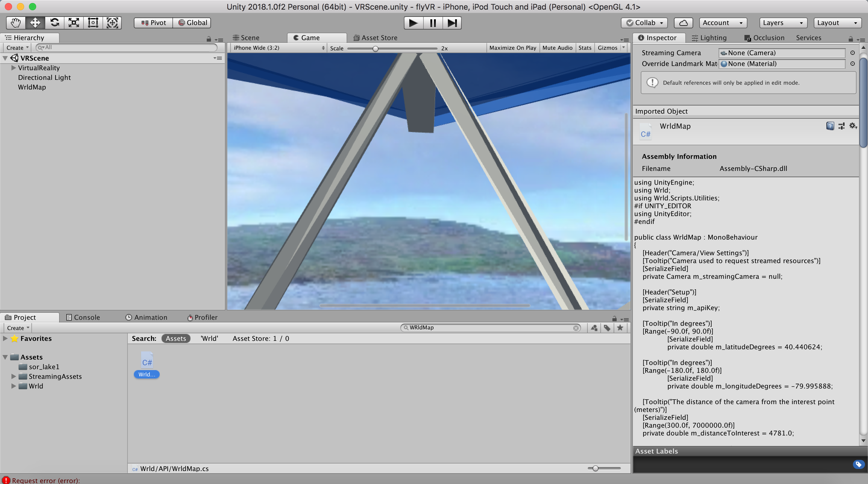Click the Pause button in toolbar
The height and width of the screenshot is (484, 868).
pyautogui.click(x=433, y=23)
